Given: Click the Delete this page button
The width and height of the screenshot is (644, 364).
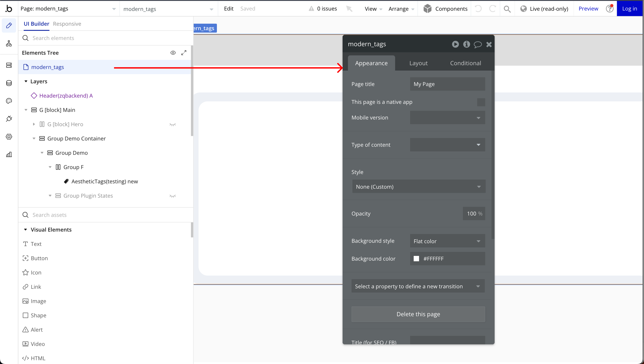Looking at the screenshot, I should coord(418,314).
